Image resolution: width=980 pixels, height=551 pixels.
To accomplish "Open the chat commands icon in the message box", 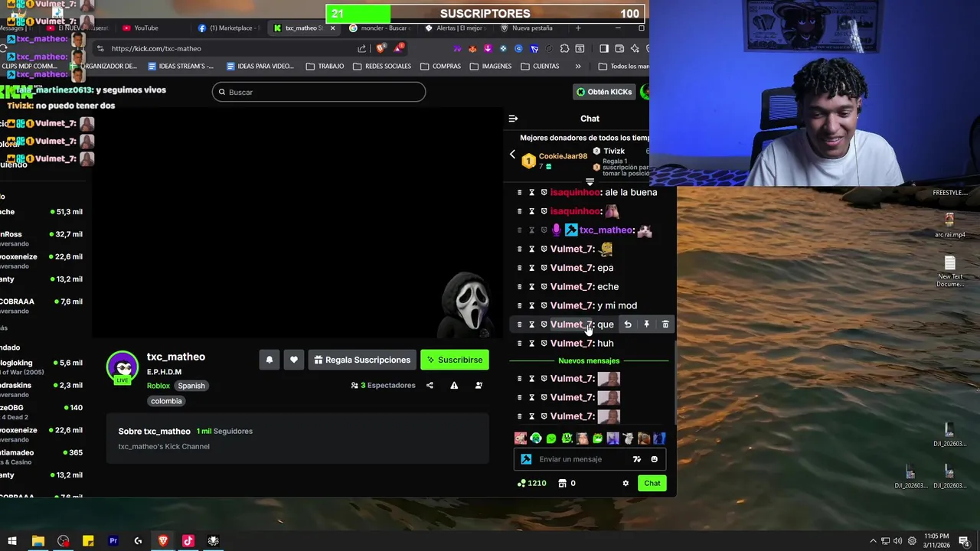I will (x=636, y=459).
